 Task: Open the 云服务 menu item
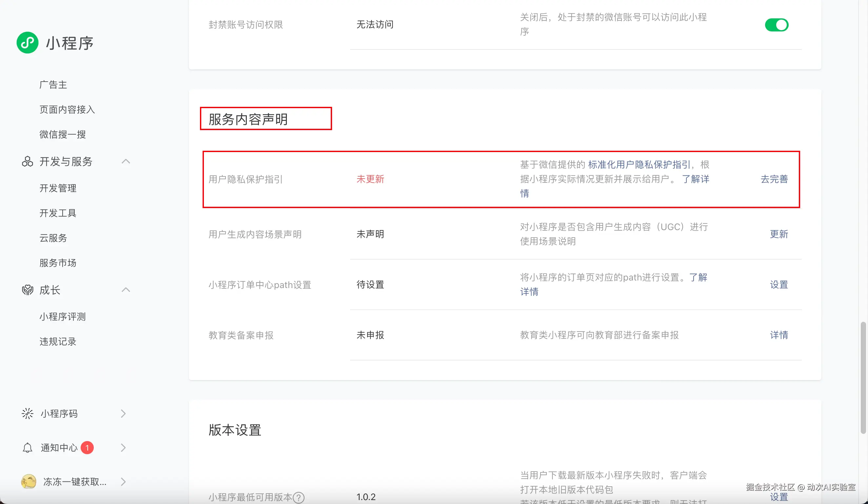pos(53,238)
